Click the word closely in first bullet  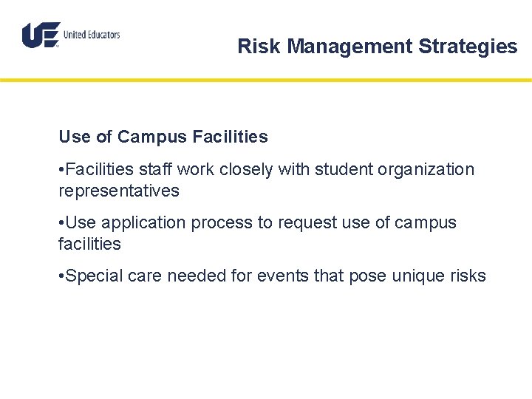pyautogui.click(x=245, y=170)
